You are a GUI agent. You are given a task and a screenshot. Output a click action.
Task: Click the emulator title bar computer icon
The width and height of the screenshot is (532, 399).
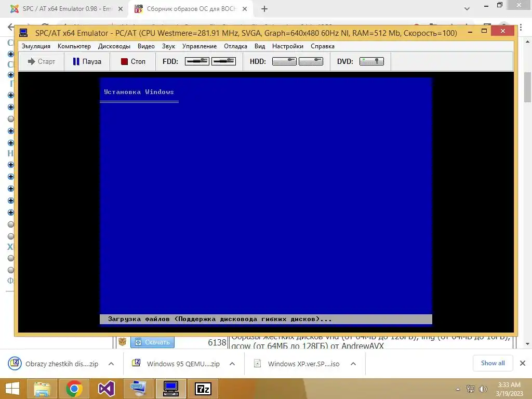[x=23, y=33]
